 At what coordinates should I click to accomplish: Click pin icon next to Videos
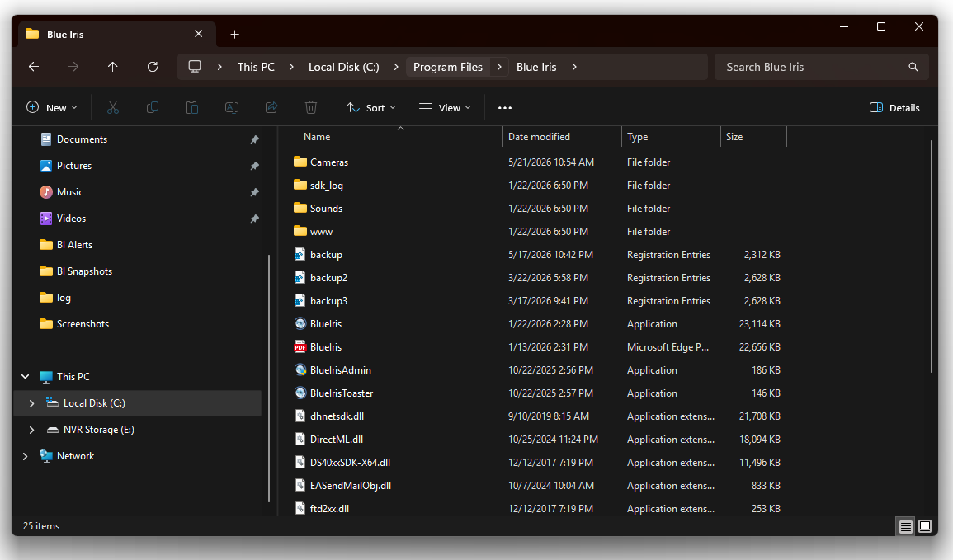point(255,219)
